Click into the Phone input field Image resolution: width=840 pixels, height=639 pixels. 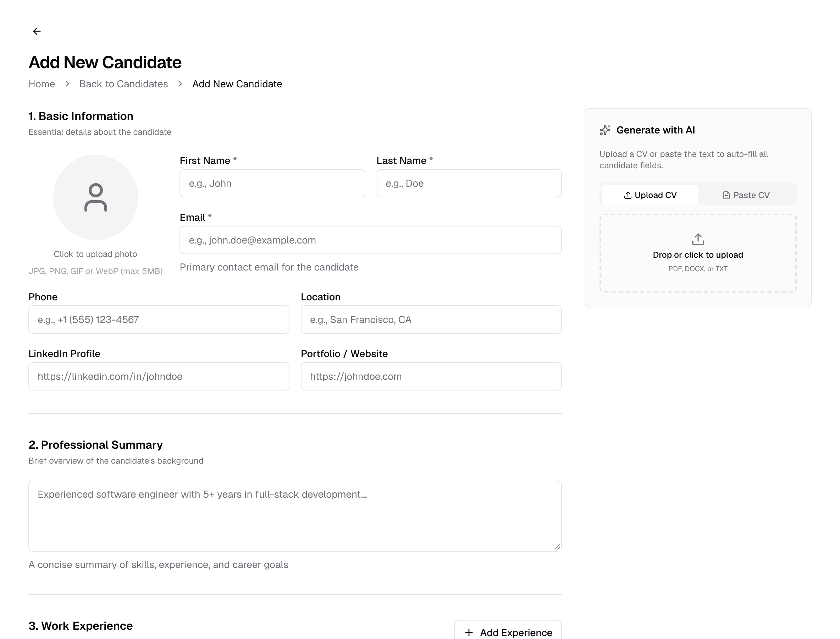click(x=159, y=319)
